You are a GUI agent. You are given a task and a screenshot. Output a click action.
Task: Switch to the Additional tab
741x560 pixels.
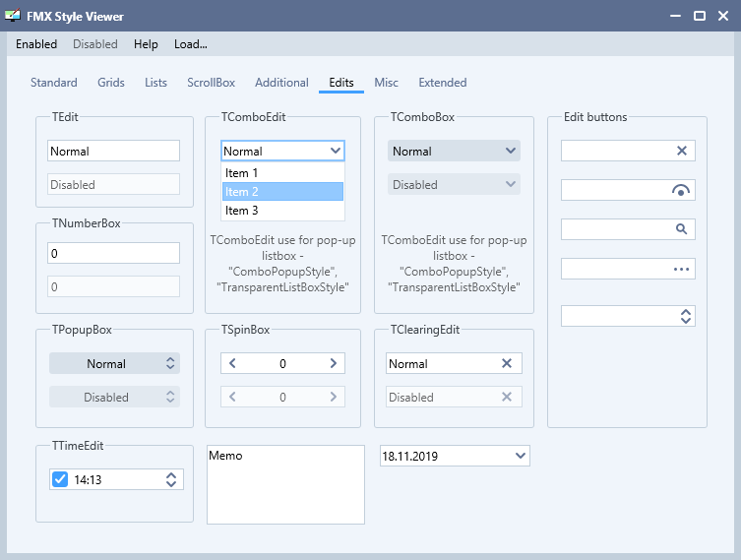pyautogui.click(x=281, y=83)
